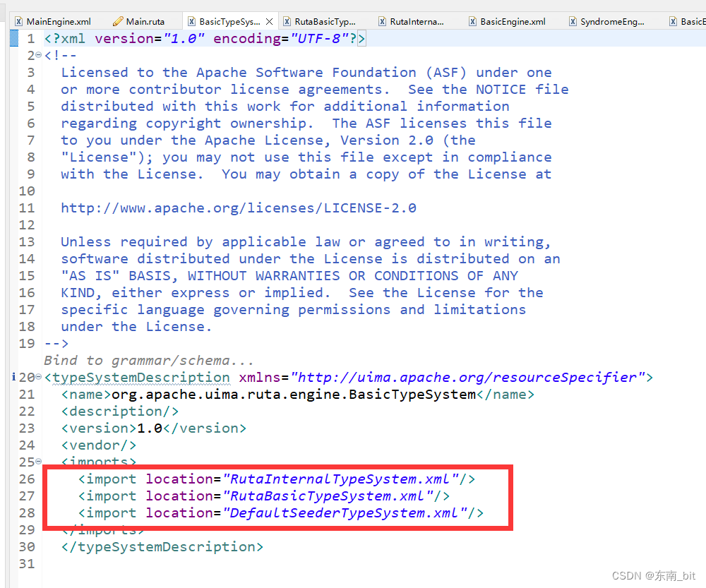Collapse the imports fold at line 25

coord(38,461)
